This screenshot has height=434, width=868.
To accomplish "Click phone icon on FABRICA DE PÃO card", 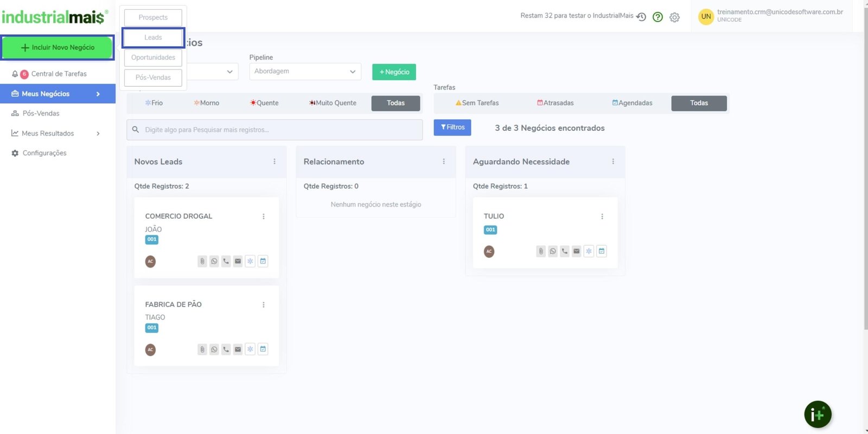I will point(226,349).
